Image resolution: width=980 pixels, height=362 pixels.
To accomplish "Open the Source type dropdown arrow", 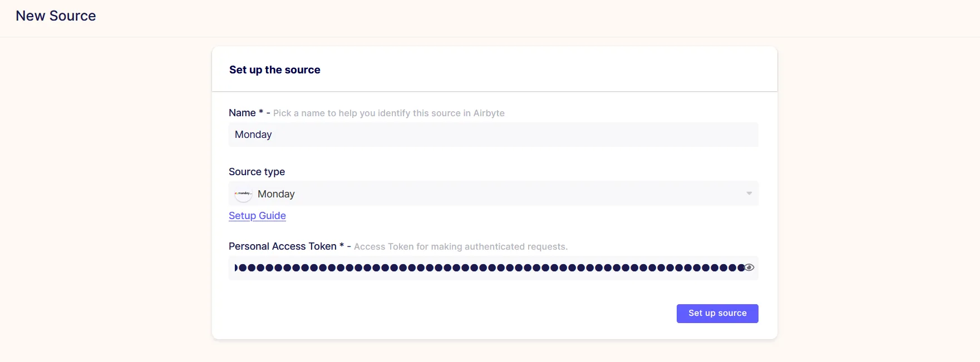I will pyautogui.click(x=749, y=194).
